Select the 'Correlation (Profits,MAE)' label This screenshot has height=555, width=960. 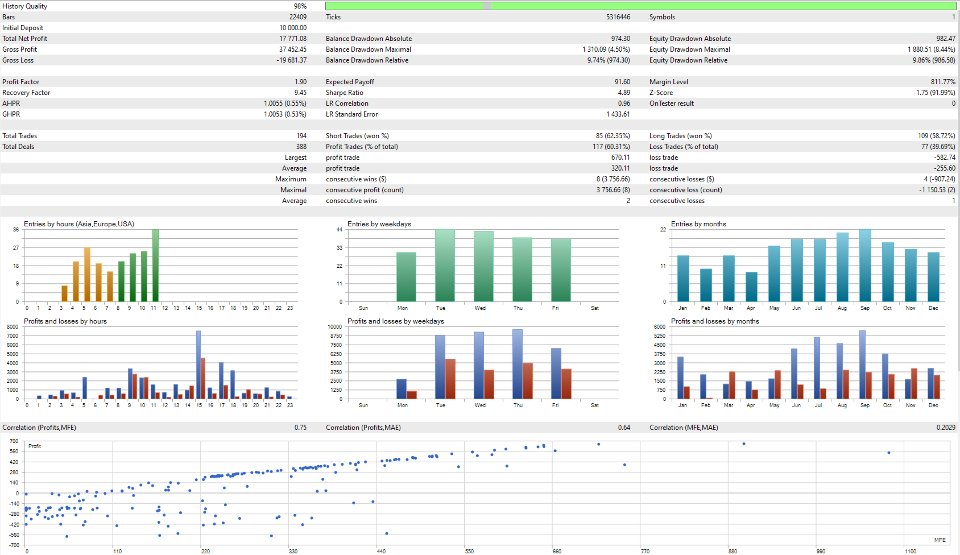[363, 428]
